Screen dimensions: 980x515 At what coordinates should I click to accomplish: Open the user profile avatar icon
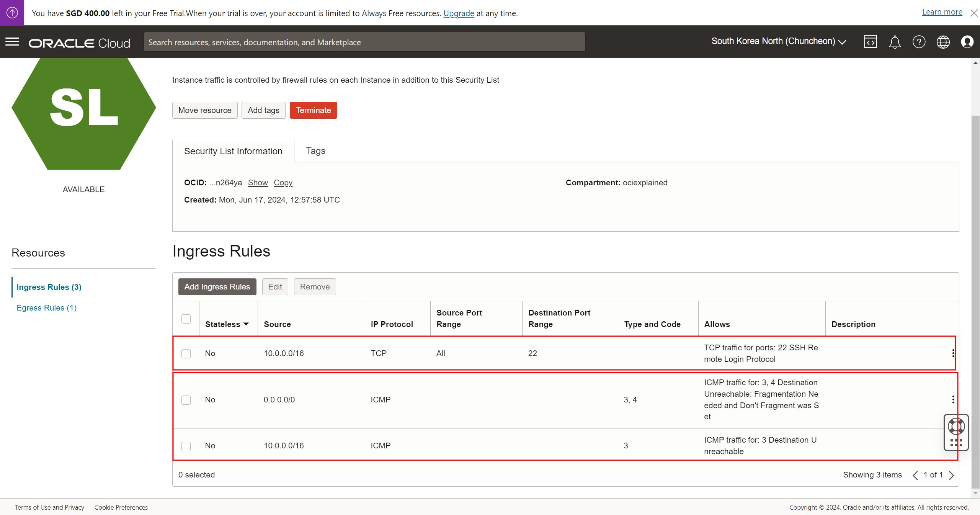pyautogui.click(x=967, y=42)
